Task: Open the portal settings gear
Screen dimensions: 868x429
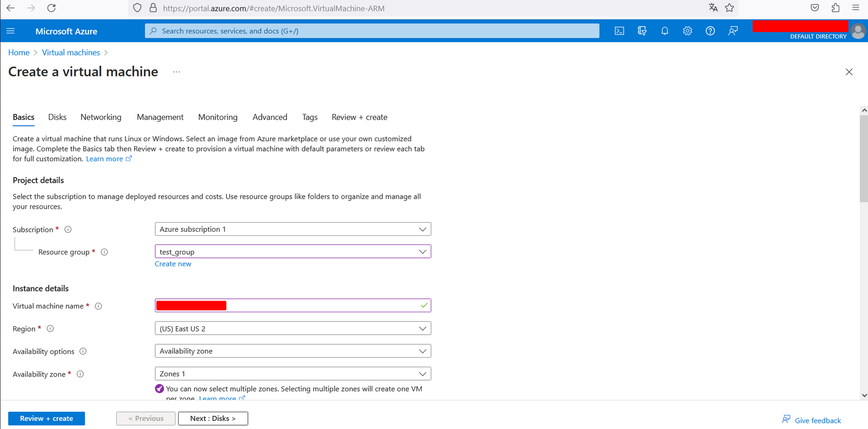Action: (x=688, y=31)
